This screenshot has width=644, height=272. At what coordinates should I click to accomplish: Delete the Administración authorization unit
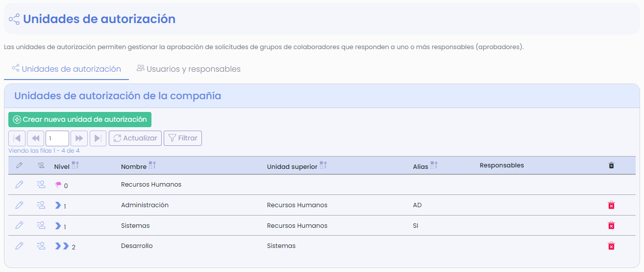[611, 205]
